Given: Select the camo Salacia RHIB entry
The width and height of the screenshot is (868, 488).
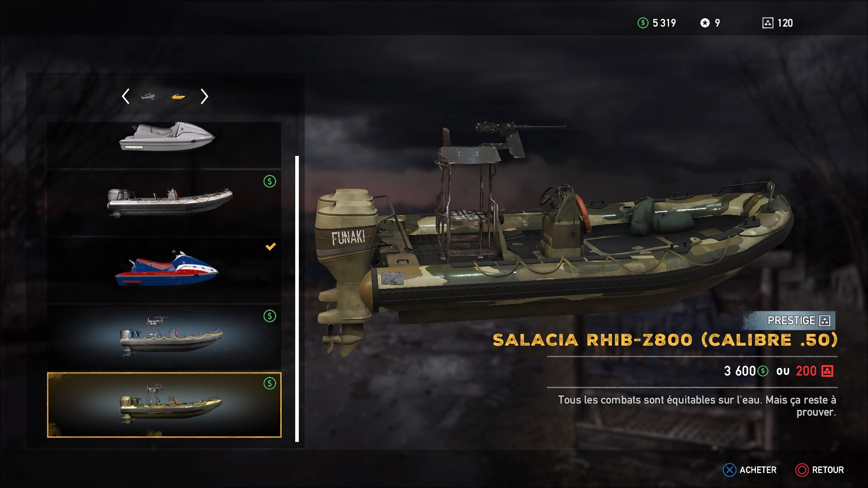Looking at the screenshot, I should [164, 405].
